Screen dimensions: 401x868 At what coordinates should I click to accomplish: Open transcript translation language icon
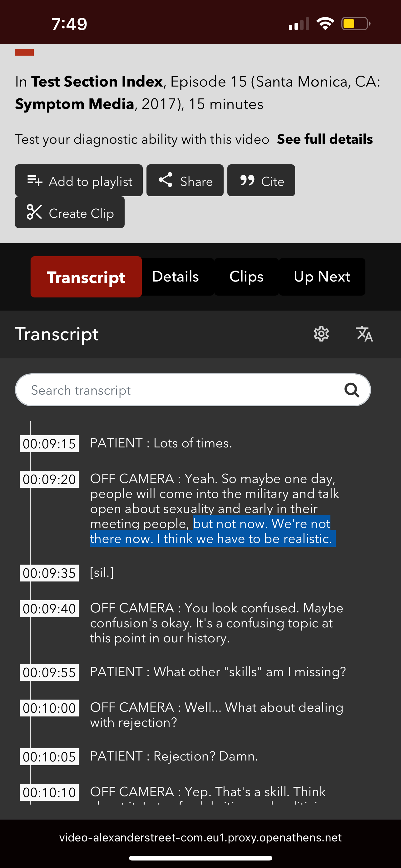pyautogui.click(x=364, y=334)
